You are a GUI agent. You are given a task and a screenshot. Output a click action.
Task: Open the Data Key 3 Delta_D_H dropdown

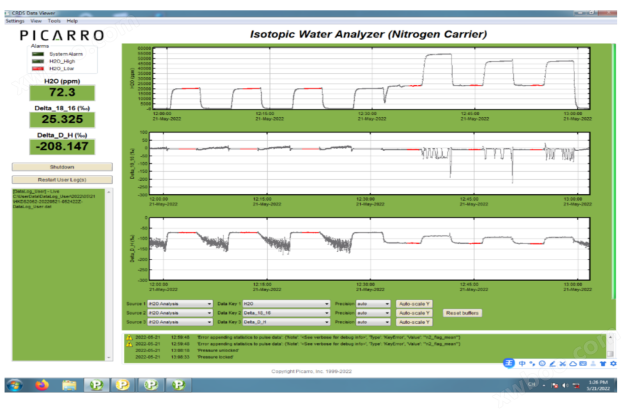[286, 322]
